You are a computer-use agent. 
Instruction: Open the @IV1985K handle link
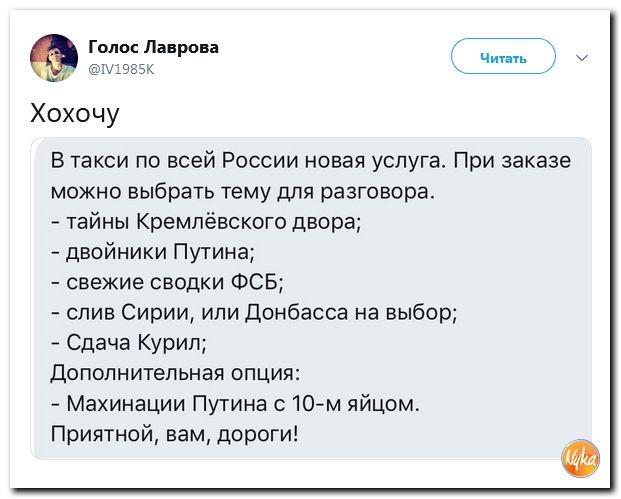(121, 69)
